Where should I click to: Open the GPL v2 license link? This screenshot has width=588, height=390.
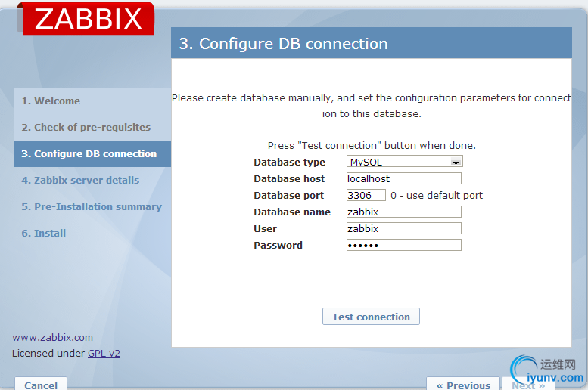104,353
